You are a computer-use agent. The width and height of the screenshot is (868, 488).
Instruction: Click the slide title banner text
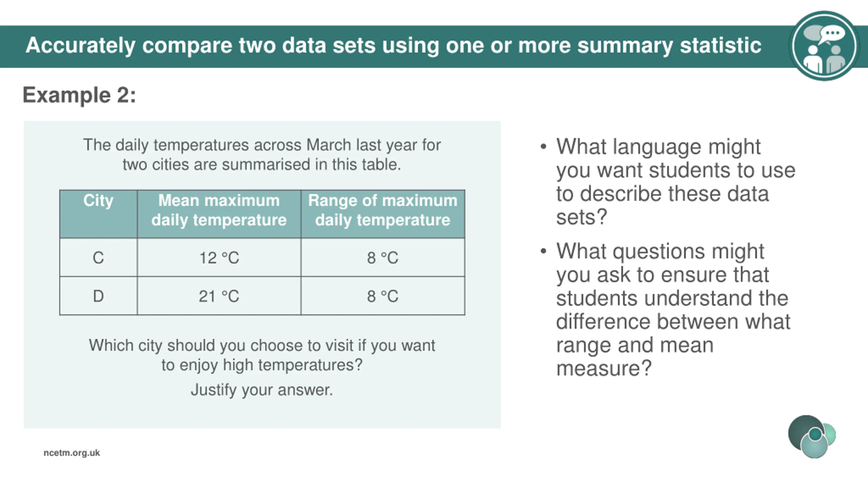(x=393, y=45)
